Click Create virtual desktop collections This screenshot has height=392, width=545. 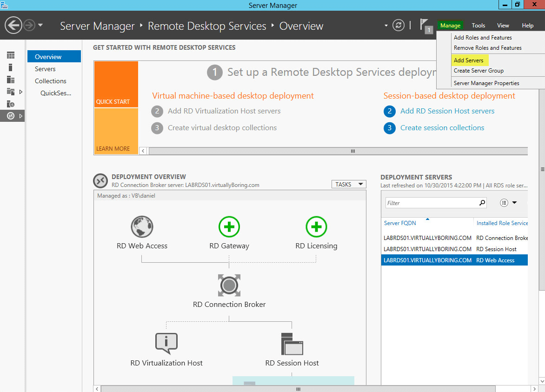[x=222, y=128]
